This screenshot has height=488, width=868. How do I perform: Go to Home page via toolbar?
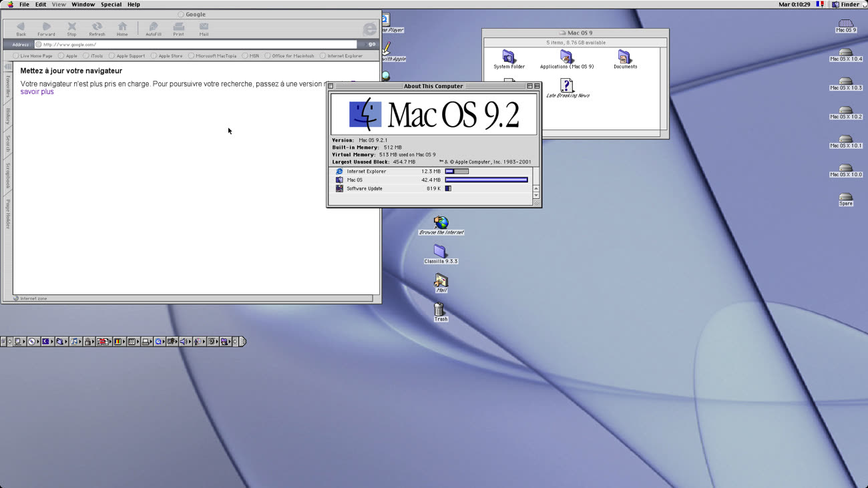122,29
